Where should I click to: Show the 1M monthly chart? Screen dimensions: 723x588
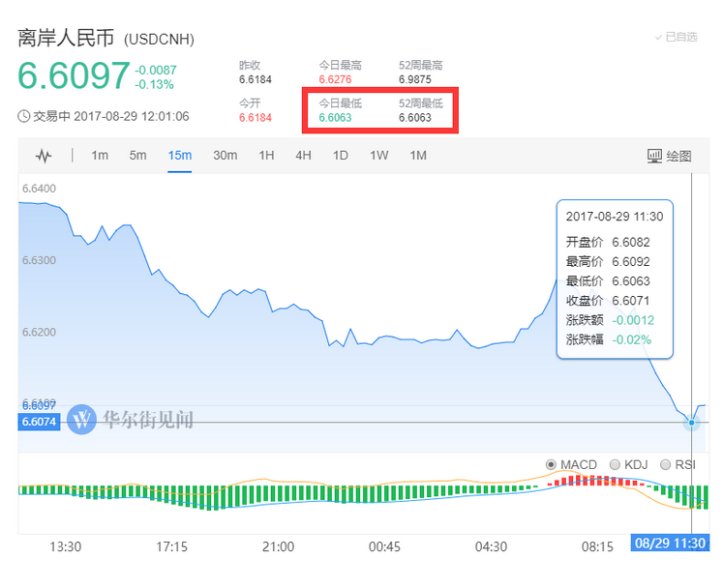(x=418, y=156)
